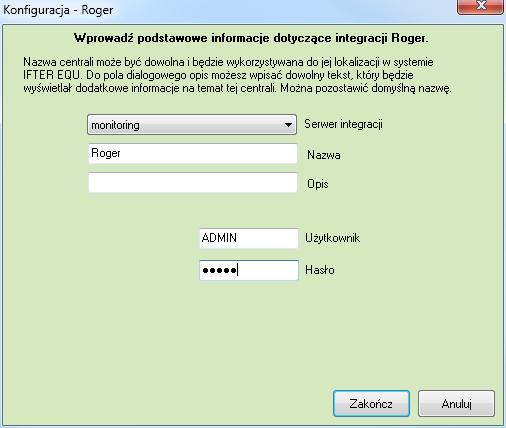Image resolution: width=506 pixels, height=428 pixels.
Task: Click the Konfiguracja - Roger title text
Action: tap(58, 10)
